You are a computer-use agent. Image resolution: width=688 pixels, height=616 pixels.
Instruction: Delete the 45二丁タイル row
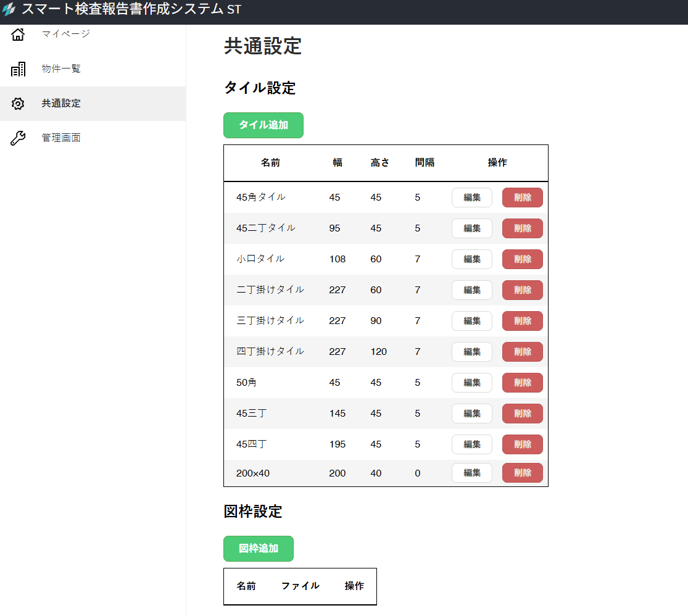tap(522, 228)
